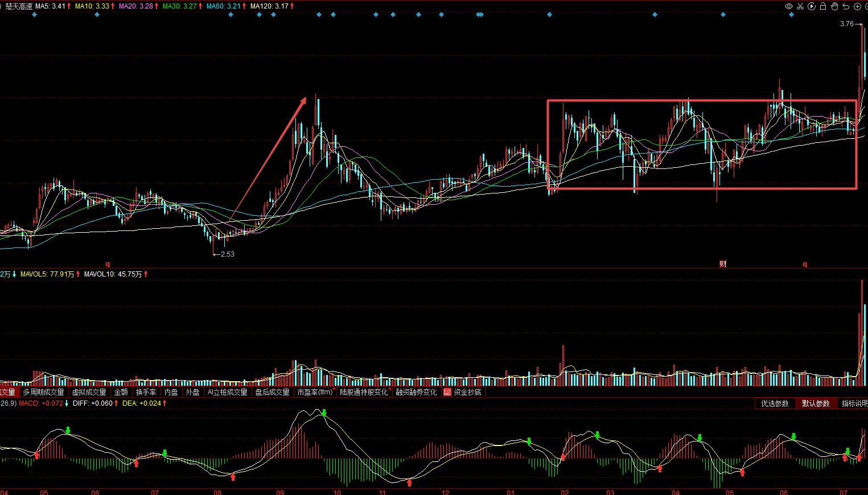Open the 优选参数 settings
The width and height of the screenshot is (868, 495).
[x=775, y=403]
